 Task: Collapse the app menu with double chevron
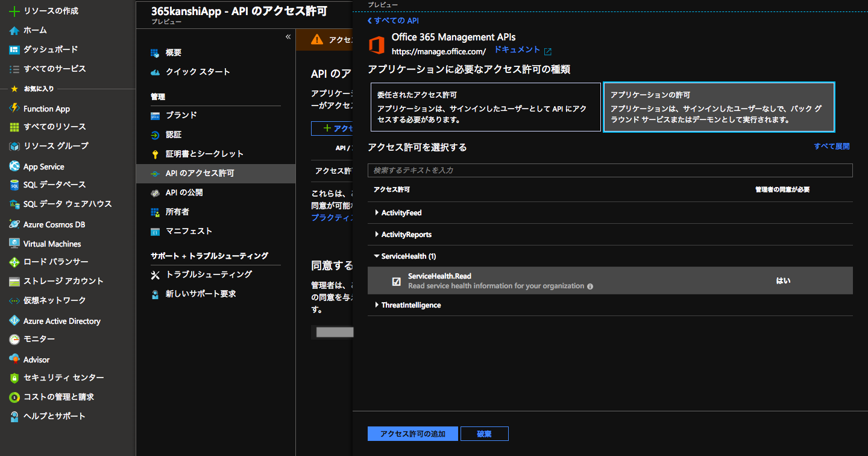pos(288,37)
